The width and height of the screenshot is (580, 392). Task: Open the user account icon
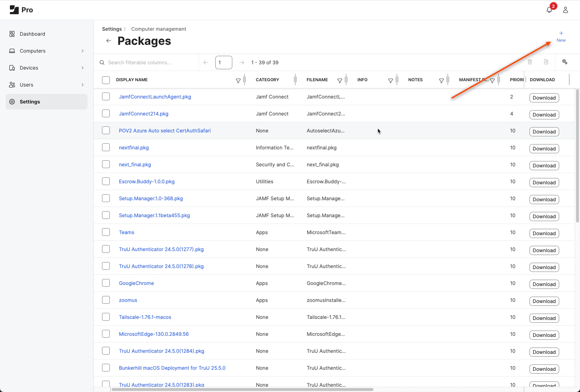[566, 10]
